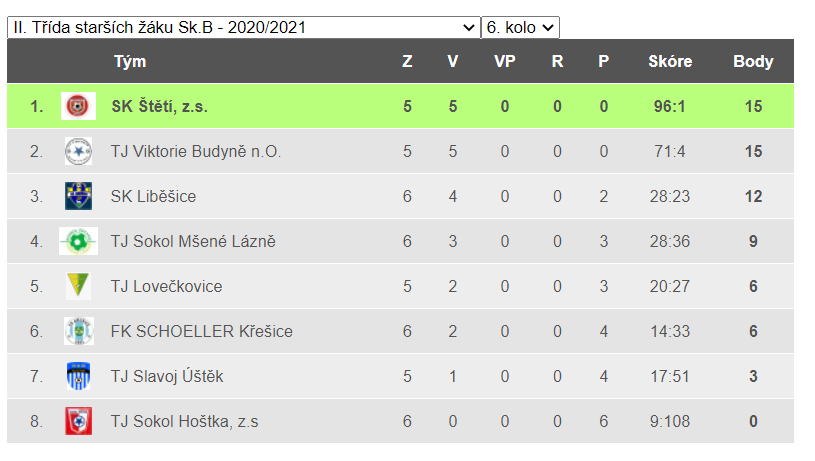
Task: Click the TJ Viktorie Budyně club logo
Action: (78, 151)
